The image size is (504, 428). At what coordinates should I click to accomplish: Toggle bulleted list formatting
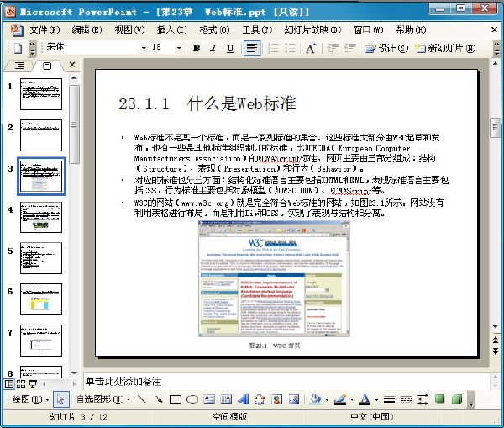coord(290,48)
